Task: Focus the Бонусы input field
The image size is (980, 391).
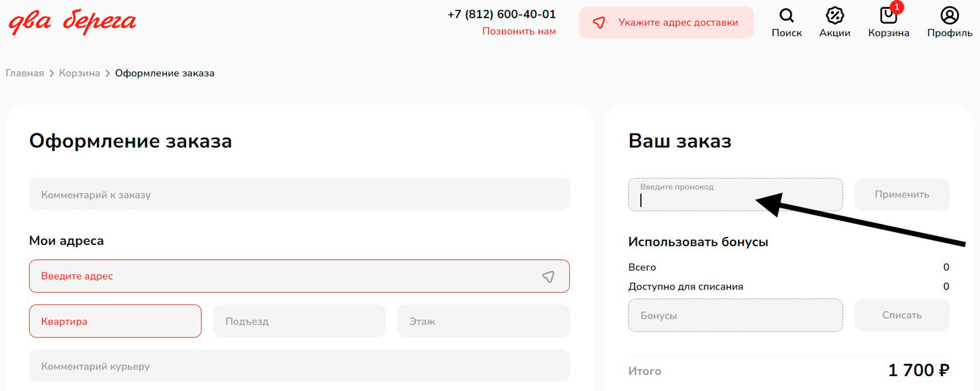Action: coord(735,315)
